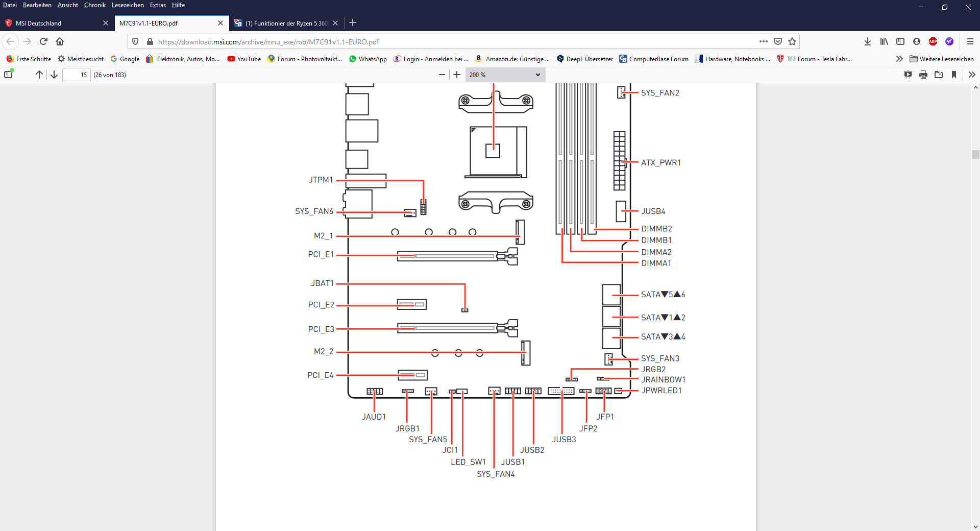Open the Extras menu
980x531 pixels.
point(158,5)
